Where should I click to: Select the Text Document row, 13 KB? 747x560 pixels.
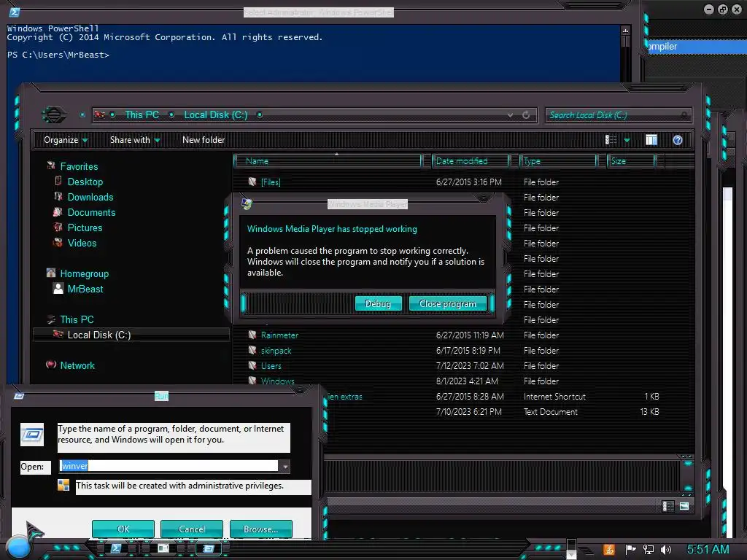[493, 411]
